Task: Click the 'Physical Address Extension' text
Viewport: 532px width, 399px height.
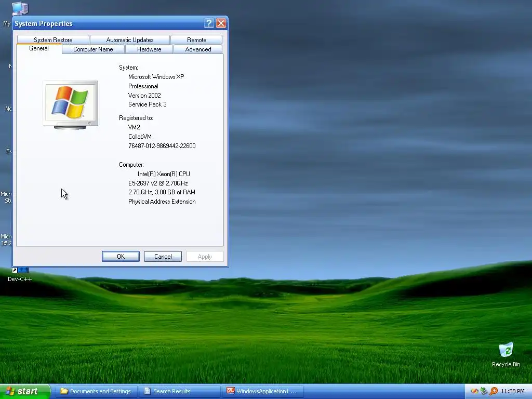Action: [x=162, y=202]
